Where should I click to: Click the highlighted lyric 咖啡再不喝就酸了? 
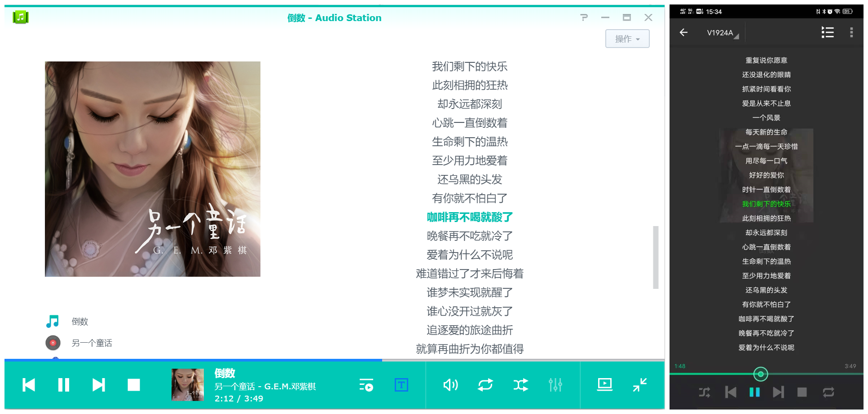coord(470,217)
